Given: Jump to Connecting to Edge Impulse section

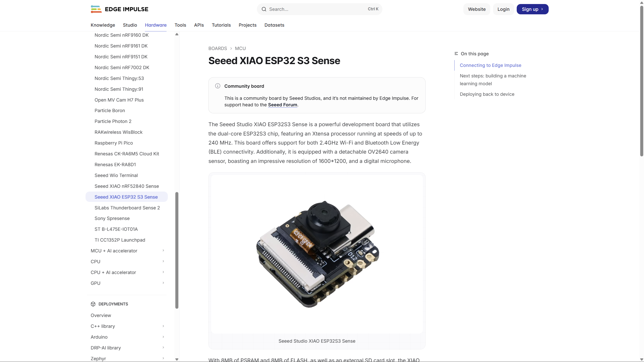Looking at the screenshot, I should [491, 65].
